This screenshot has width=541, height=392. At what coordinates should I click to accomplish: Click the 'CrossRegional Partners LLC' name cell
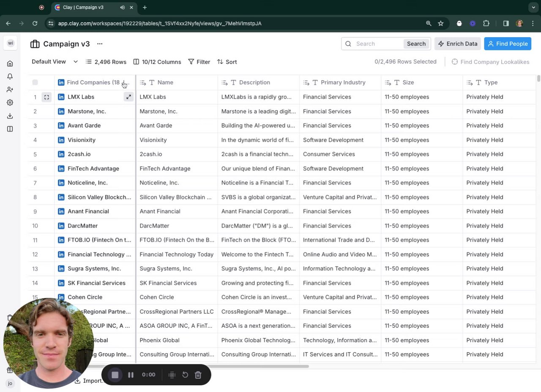(x=177, y=312)
